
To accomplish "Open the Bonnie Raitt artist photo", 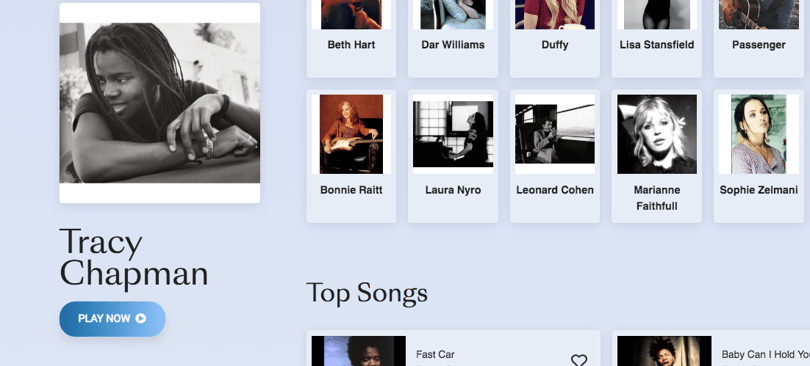I will tap(351, 134).
